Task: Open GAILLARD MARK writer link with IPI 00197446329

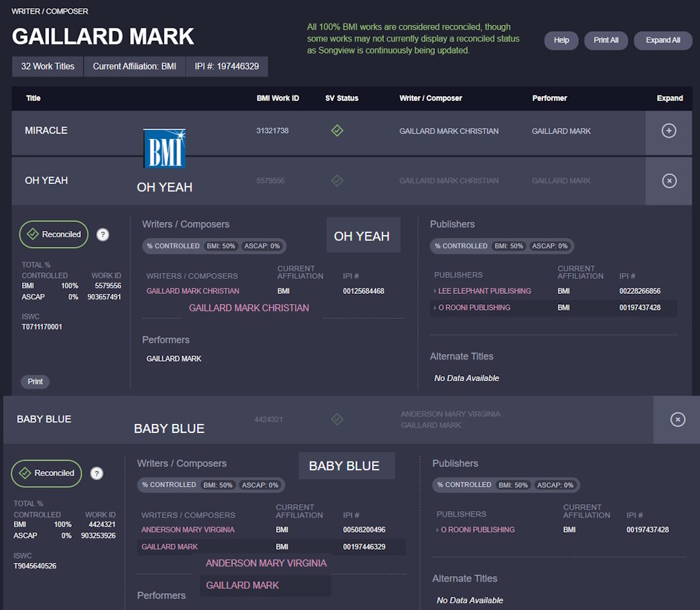Action: pyautogui.click(x=169, y=546)
